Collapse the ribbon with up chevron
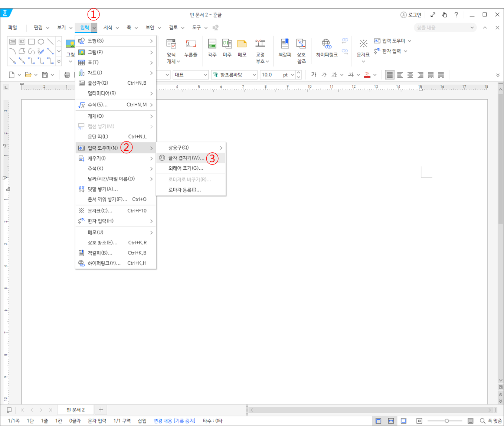Screen dimensions: 504x426 coord(485,27)
